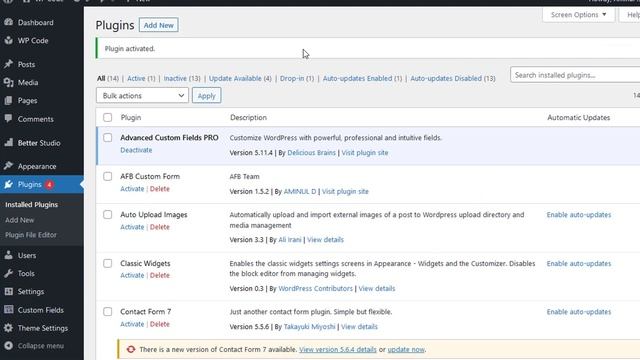Filter plugins by Active
The image size is (640, 360).
pos(136,78)
